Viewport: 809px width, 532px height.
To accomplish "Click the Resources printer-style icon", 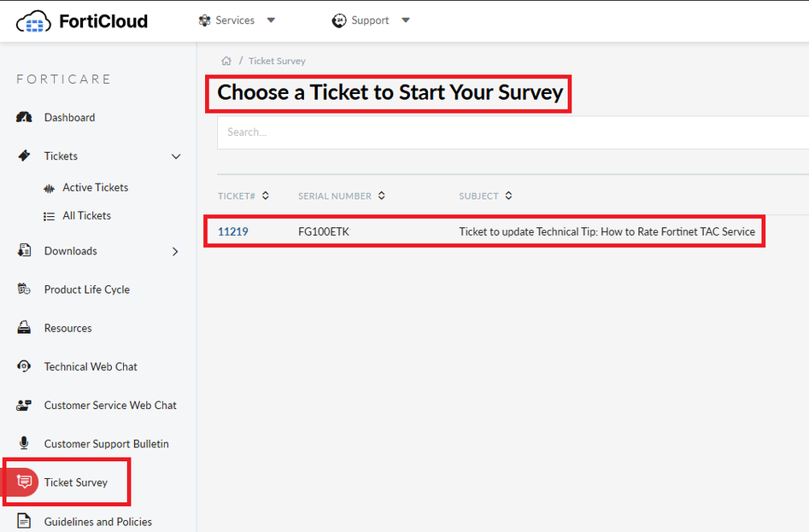I will pyautogui.click(x=25, y=328).
